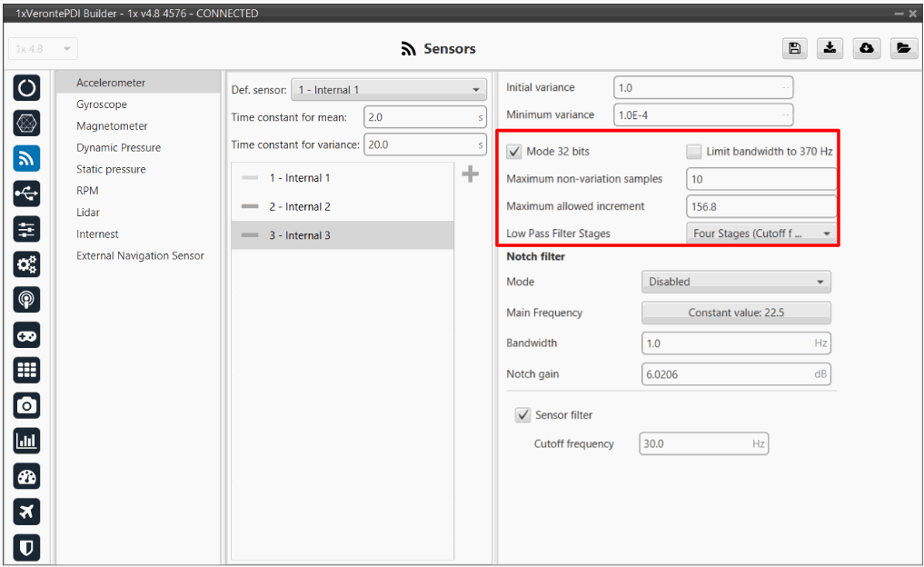924x567 pixels.
Task: Click the cloud download icon
Action: tap(867, 48)
